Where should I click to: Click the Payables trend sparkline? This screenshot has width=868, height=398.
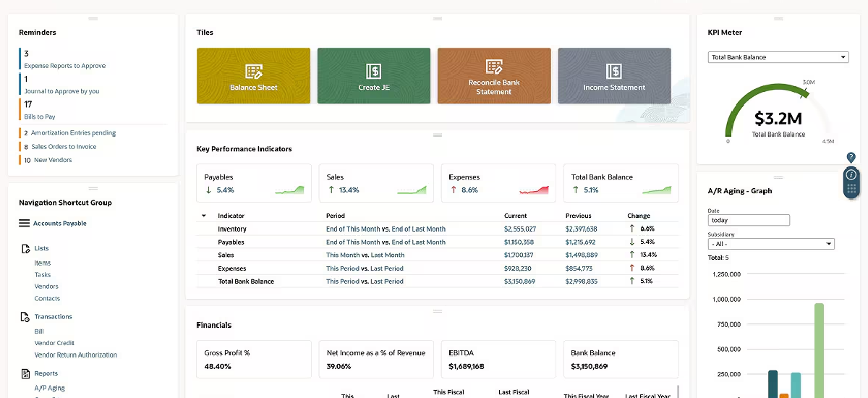point(289,190)
